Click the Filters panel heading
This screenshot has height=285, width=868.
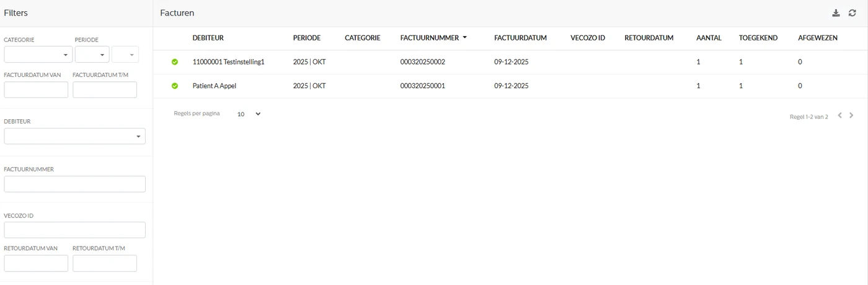[15, 13]
